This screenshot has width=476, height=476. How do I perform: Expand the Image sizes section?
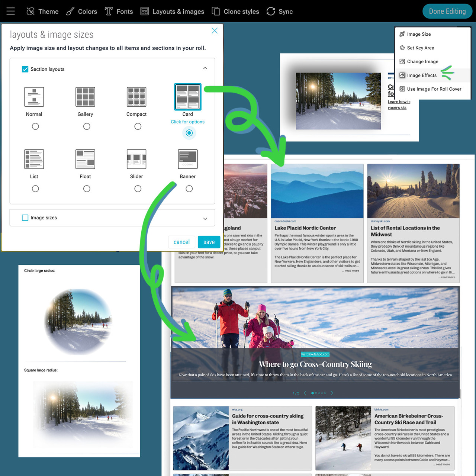[205, 219]
